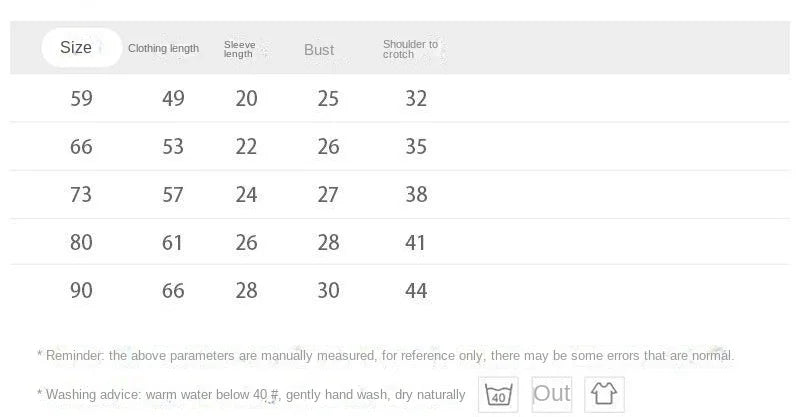Click the Out care symbol icon
This screenshot has height=417, width=800.
pos(552,393)
